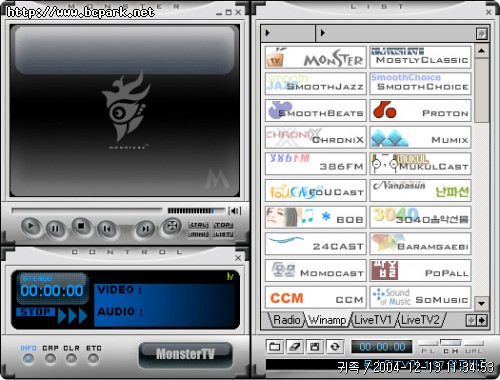Switch list mode to CH
Screen dimensions: 500x380
pos(451,347)
